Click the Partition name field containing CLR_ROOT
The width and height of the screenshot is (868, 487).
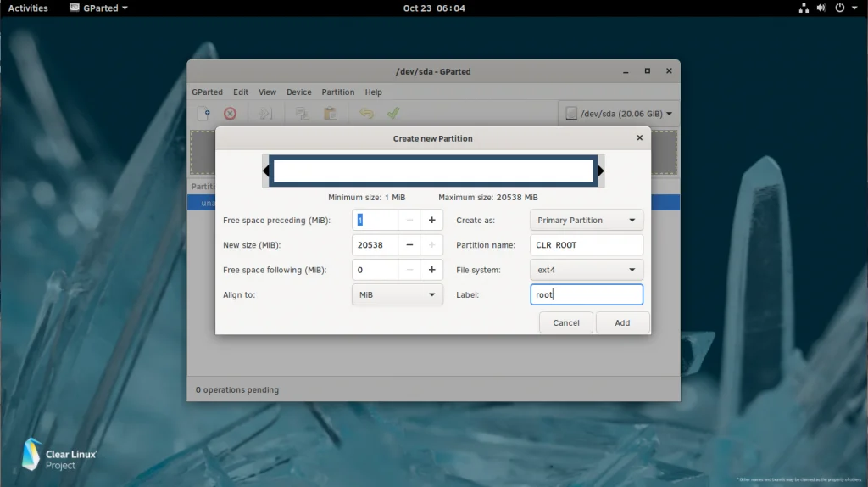[586, 245]
